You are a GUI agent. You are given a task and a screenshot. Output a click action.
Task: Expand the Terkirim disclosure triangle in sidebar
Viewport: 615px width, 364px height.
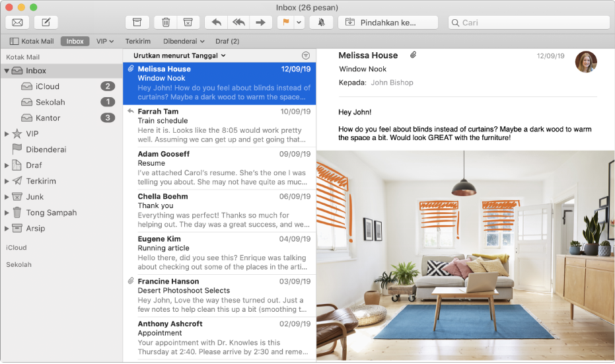(7, 181)
